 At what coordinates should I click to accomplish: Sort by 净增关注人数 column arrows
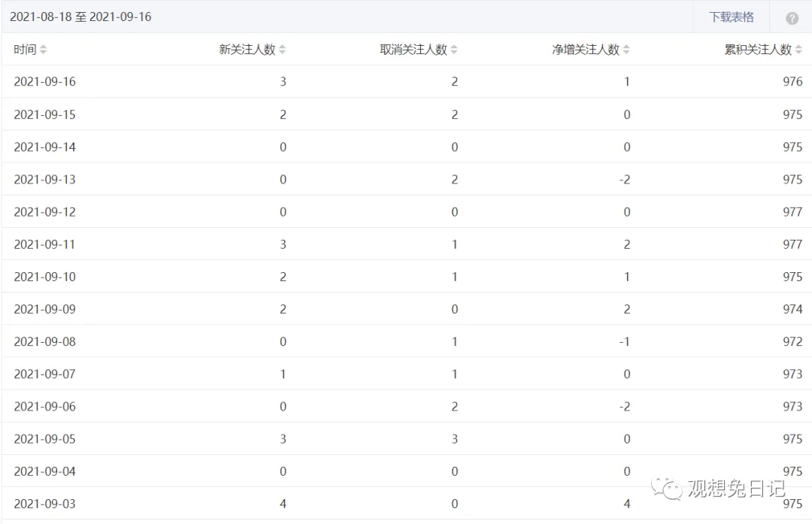(626, 50)
